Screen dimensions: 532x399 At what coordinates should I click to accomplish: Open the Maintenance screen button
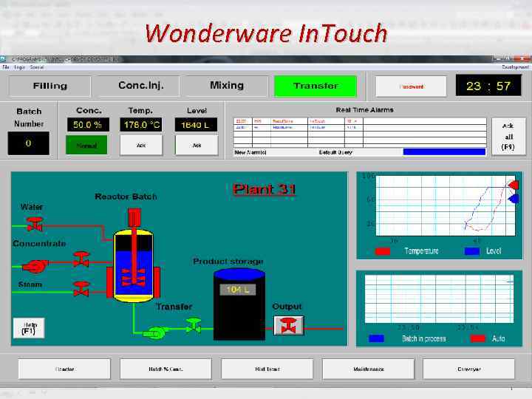tap(368, 369)
